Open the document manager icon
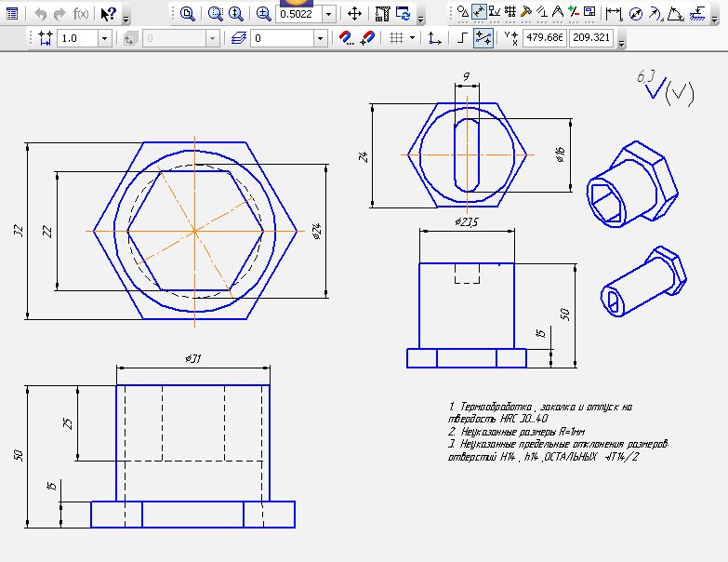 pyautogui.click(x=382, y=14)
